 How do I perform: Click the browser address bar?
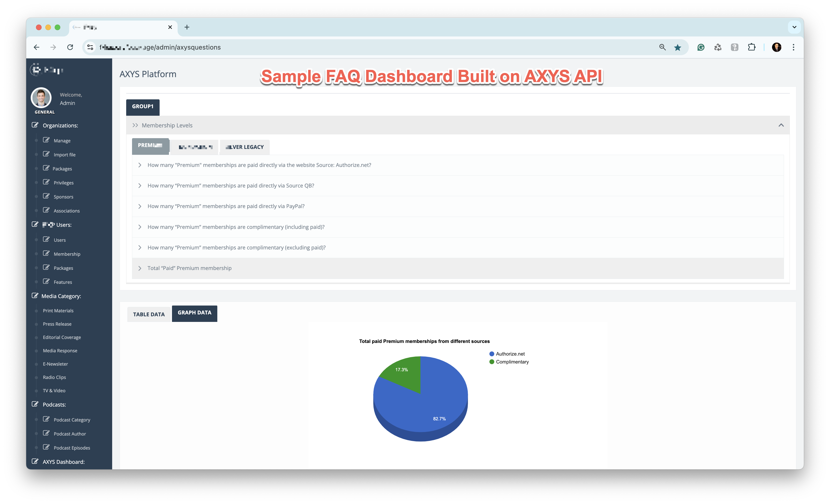coord(236,47)
